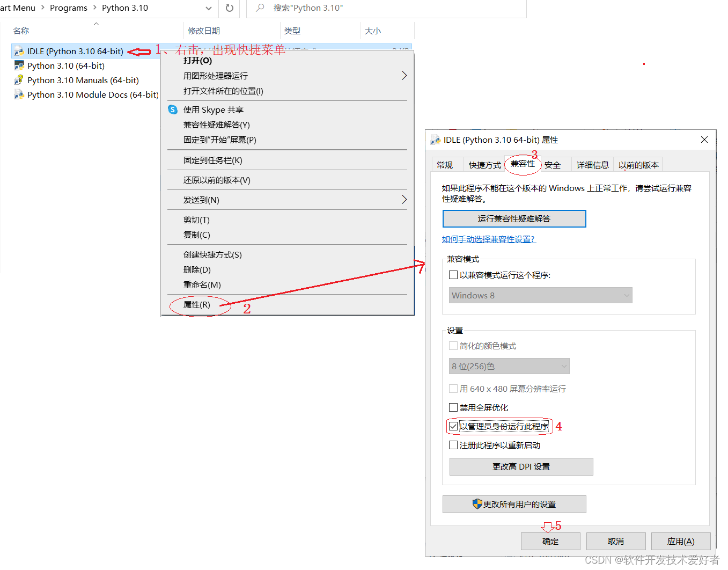Expand breadcrumb chevron after Programs
728x570 pixels.
[95, 8]
